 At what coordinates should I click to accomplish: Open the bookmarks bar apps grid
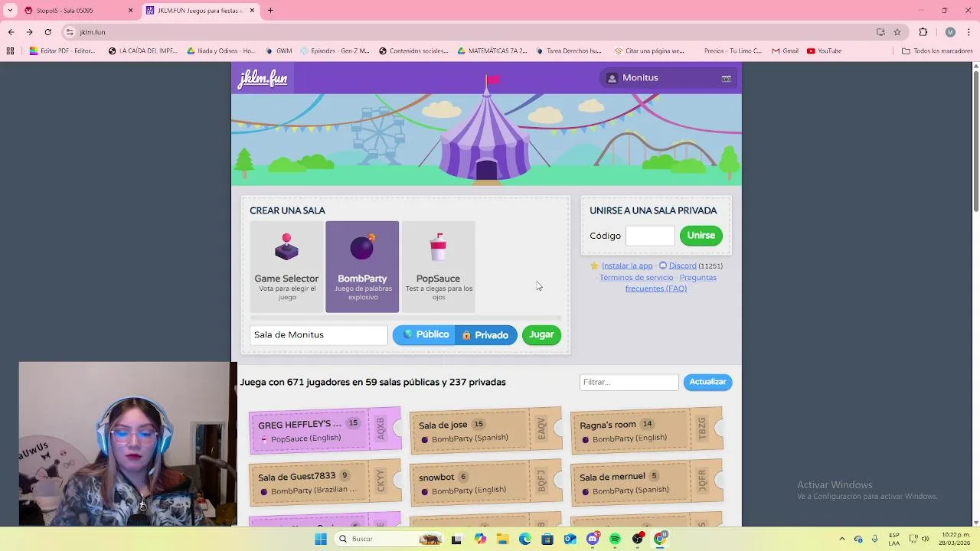[x=10, y=51]
